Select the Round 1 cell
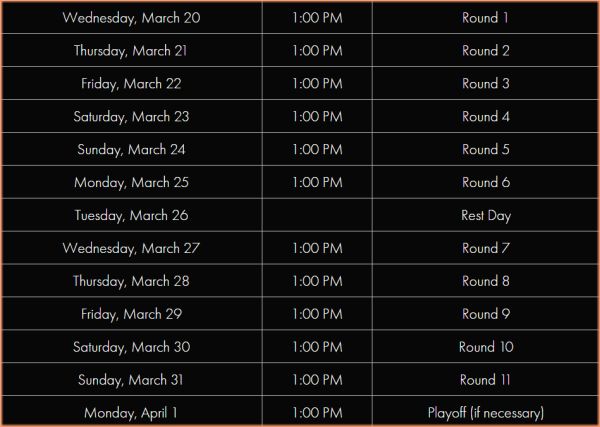 tap(485, 18)
